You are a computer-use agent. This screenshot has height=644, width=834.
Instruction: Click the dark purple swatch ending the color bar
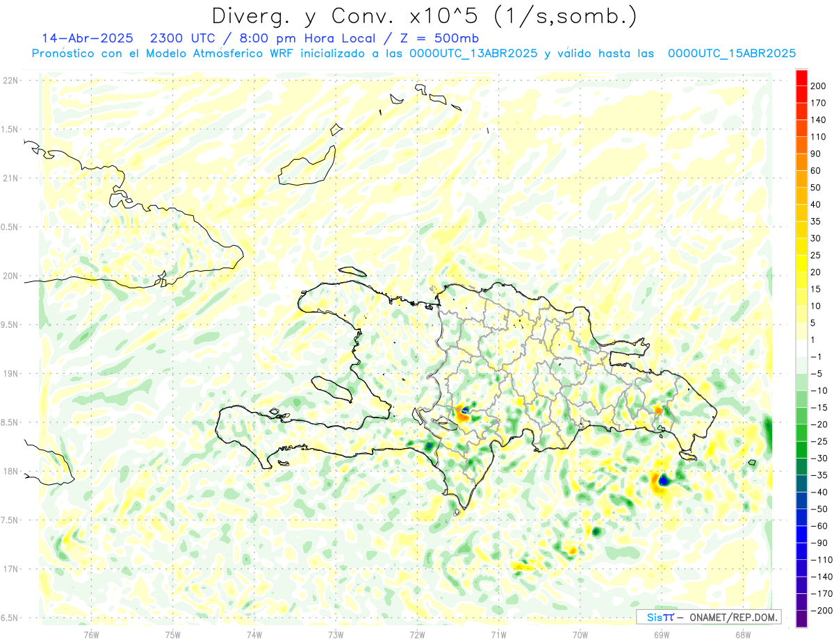tap(801, 619)
